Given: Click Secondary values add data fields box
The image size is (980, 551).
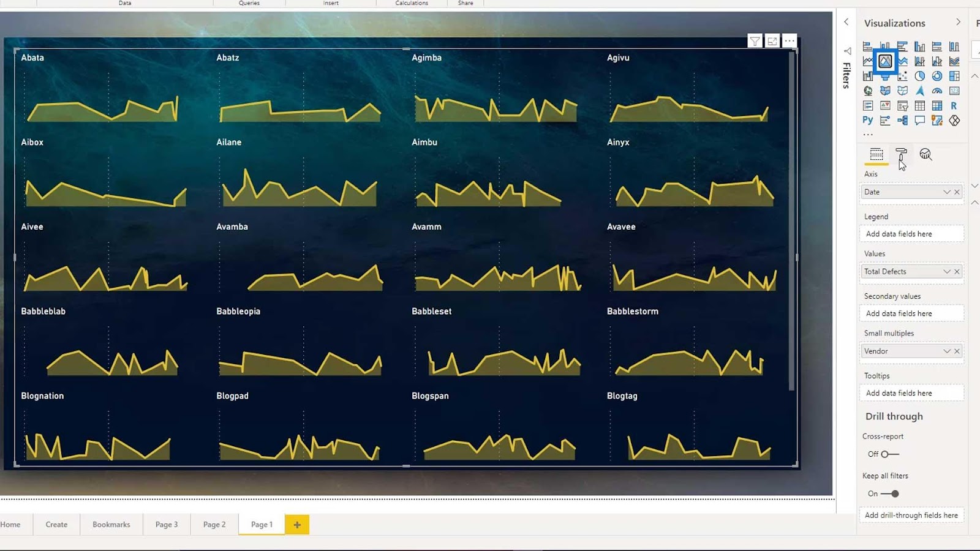Looking at the screenshot, I should 911,313.
